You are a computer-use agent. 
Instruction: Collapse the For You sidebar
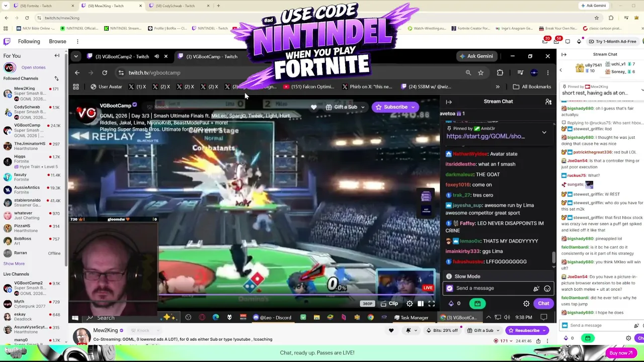[x=57, y=56]
